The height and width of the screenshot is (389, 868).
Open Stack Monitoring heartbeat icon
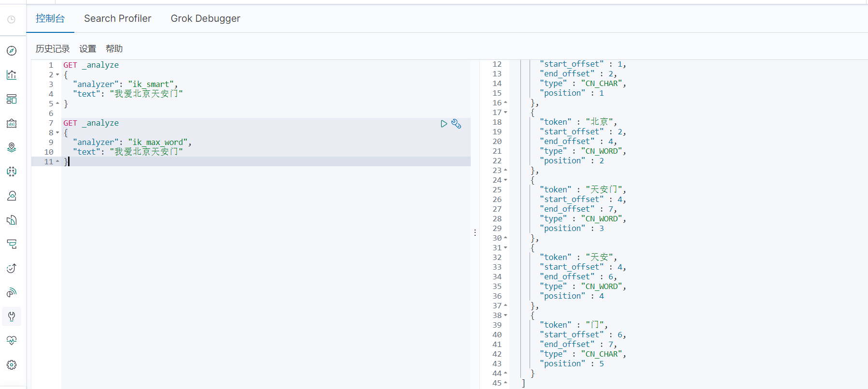click(12, 341)
